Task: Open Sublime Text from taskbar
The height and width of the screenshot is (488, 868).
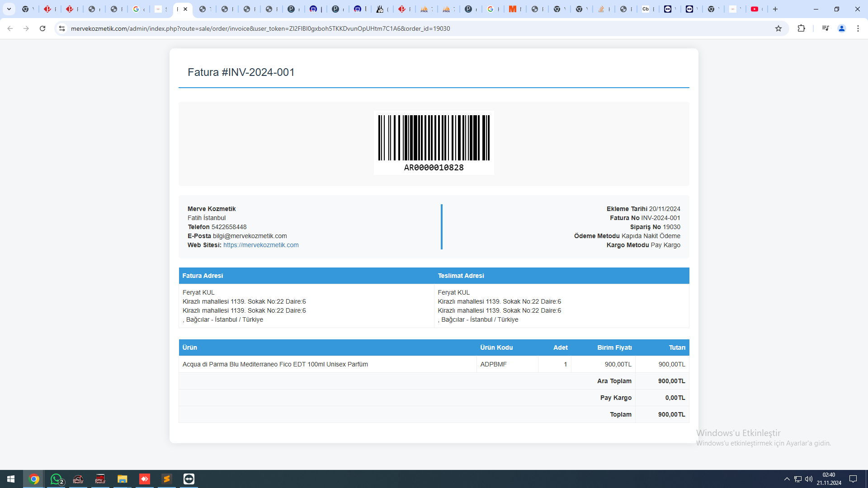Action: 167,479
